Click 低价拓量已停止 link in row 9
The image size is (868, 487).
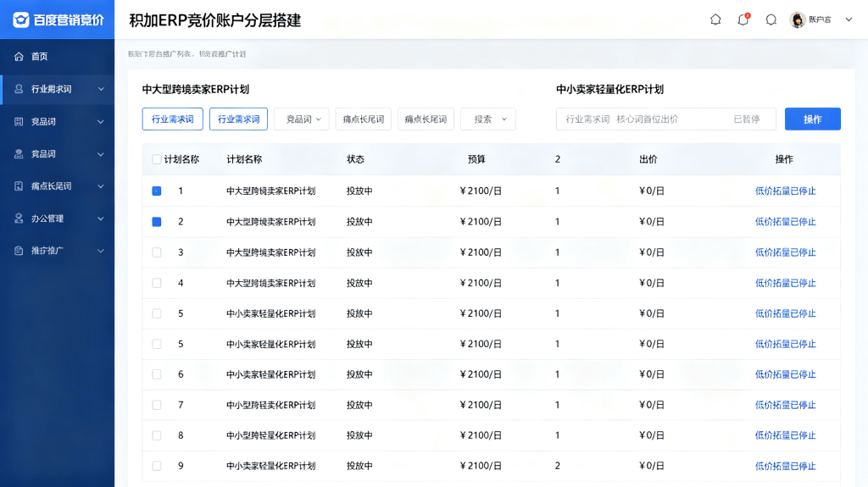click(786, 466)
